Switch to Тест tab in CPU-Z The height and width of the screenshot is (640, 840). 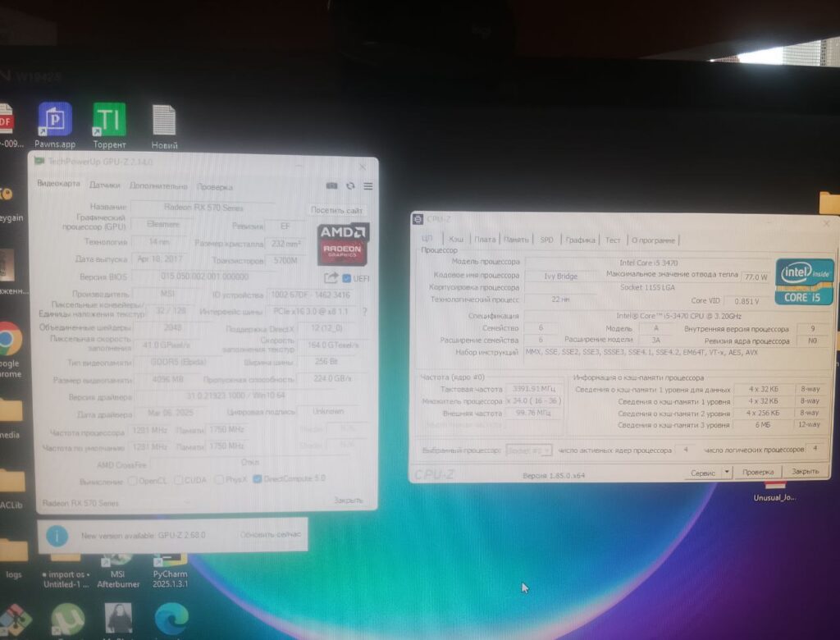[613, 240]
